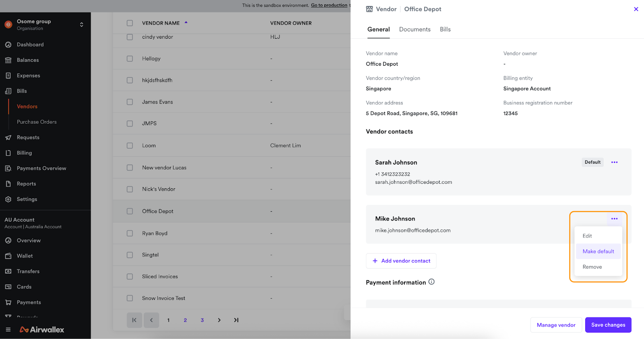Go to next page arrow
This screenshot has height=339, width=644.
219,320
